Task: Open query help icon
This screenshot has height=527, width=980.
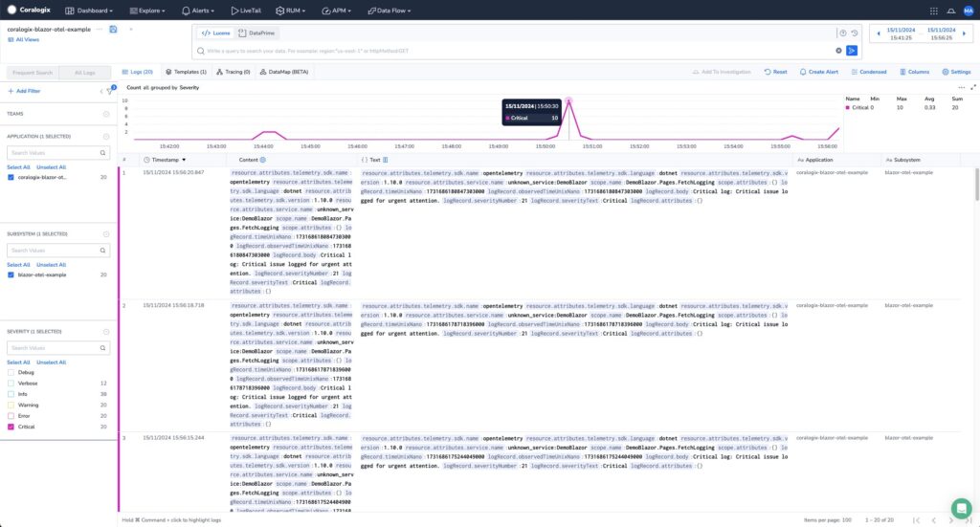Action: tap(842, 33)
